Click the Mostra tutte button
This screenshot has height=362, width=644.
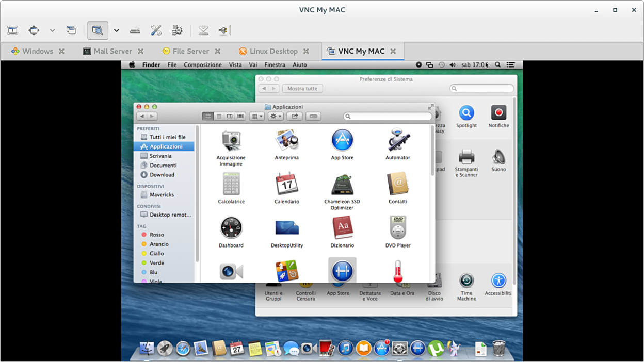coord(302,89)
